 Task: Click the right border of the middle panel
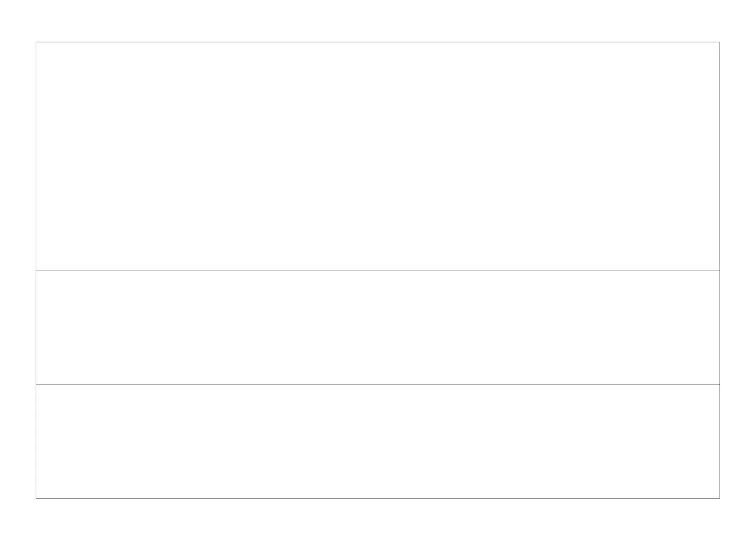click(720, 327)
